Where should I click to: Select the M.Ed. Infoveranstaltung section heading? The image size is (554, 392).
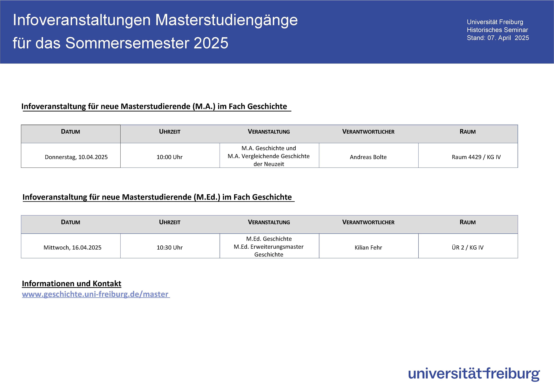pos(157,197)
